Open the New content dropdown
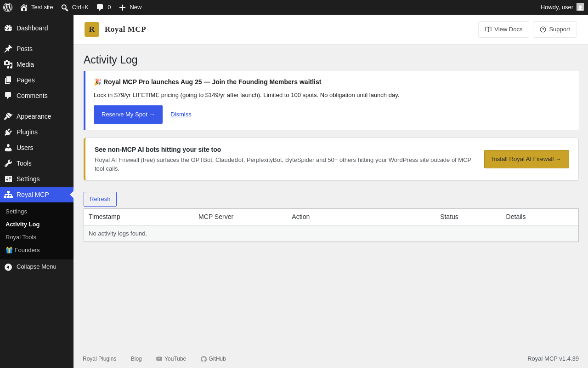The image size is (588, 368). pos(130,7)
